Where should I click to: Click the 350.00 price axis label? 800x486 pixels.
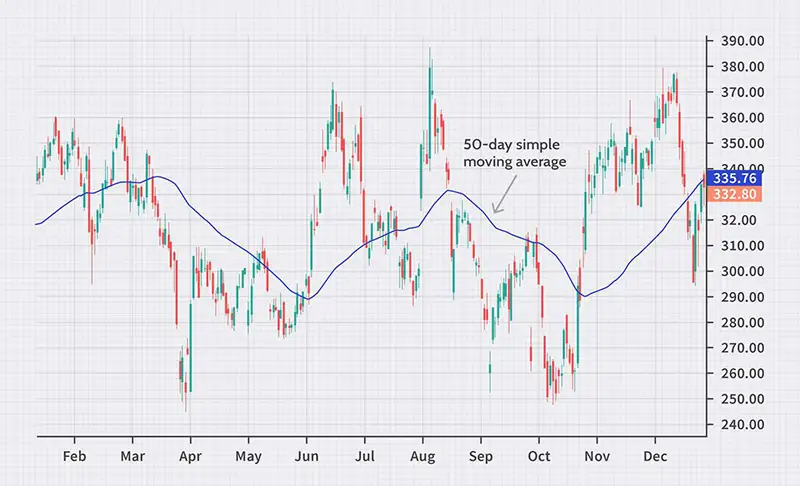click(x=742, y=143)
